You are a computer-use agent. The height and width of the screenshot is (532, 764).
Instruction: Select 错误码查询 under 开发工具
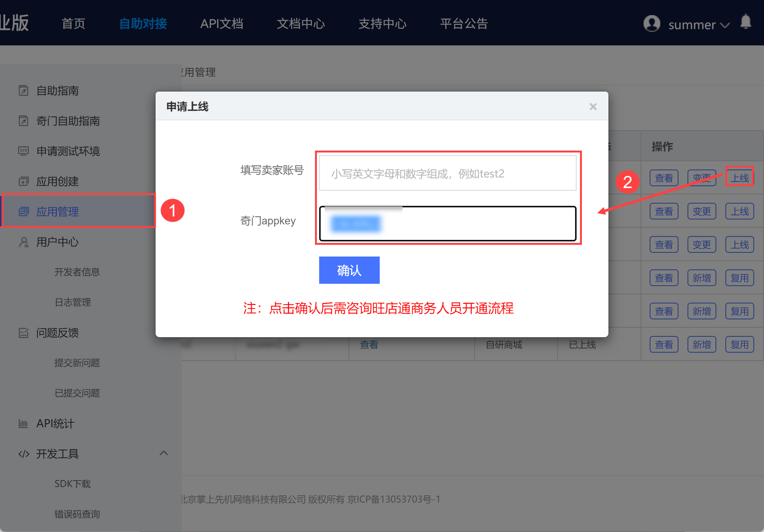pos(77,514)
